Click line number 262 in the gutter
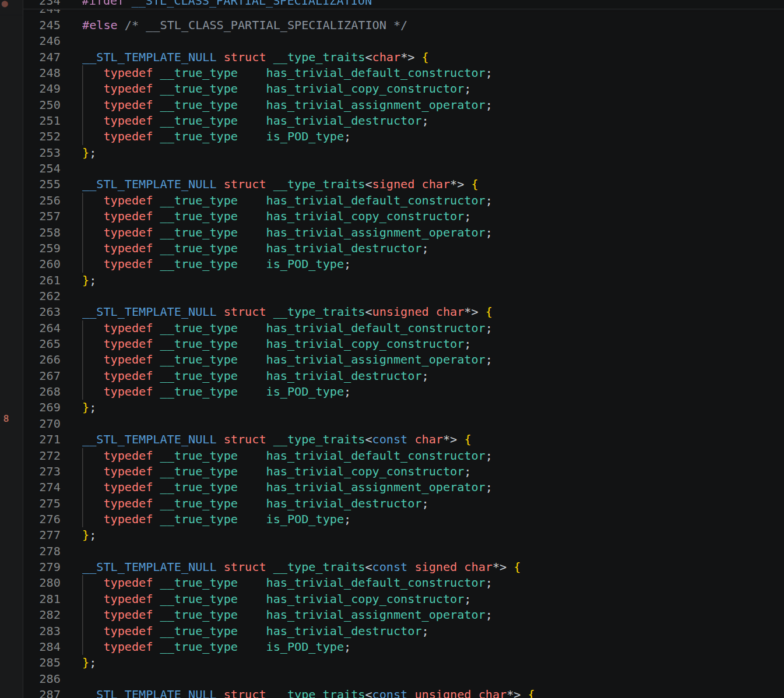The height and width of the screenshot is (698, 784). coord(50,297)
